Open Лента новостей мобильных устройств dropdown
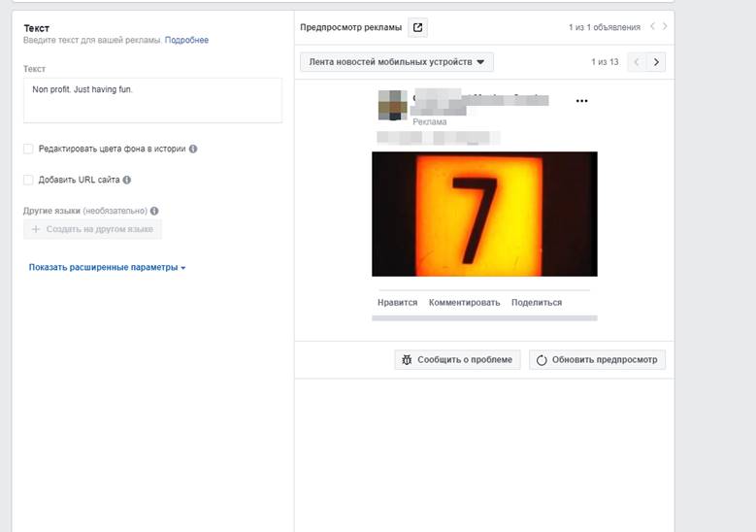The image size is (756, 532). 396,62
